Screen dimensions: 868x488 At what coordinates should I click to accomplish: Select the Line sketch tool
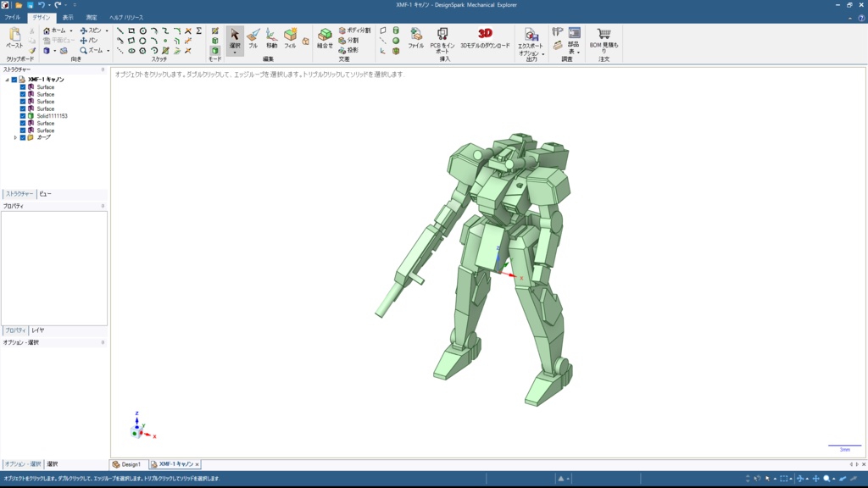click(120, 31)
